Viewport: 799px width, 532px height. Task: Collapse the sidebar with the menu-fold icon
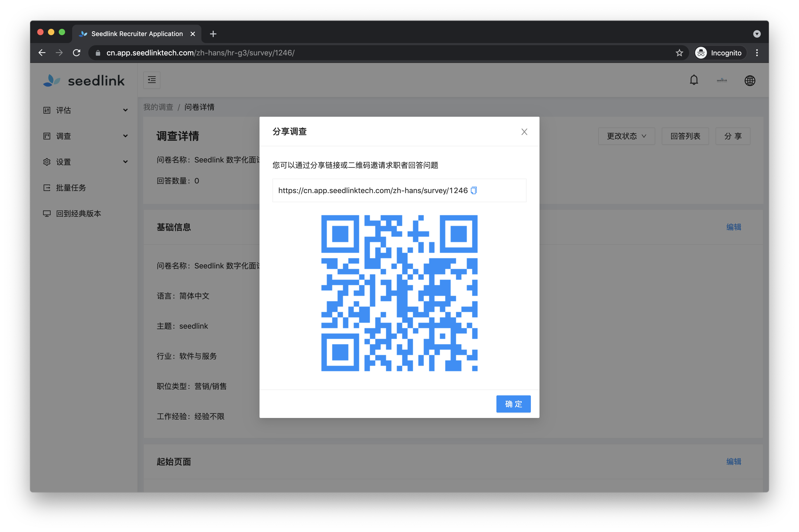click(152, 80)
